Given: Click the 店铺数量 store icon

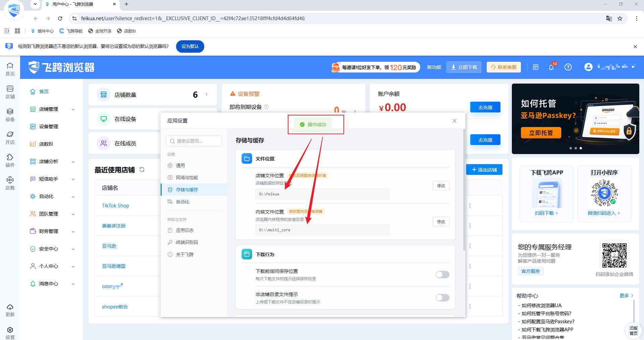Looking at the screenshot, I should point(104,95).
